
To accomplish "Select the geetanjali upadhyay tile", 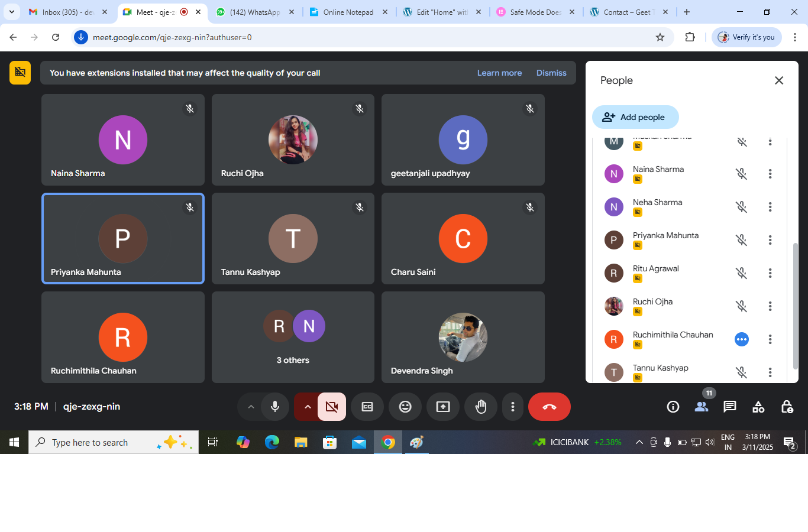I will (x=463, y=140).
